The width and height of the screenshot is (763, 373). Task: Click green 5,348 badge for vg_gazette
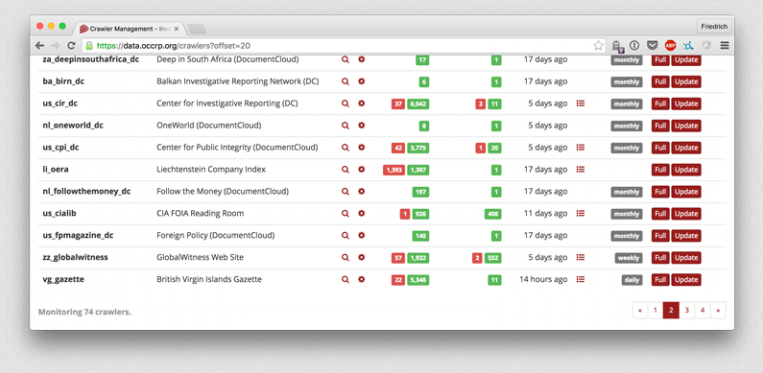[x=418, y=280]
